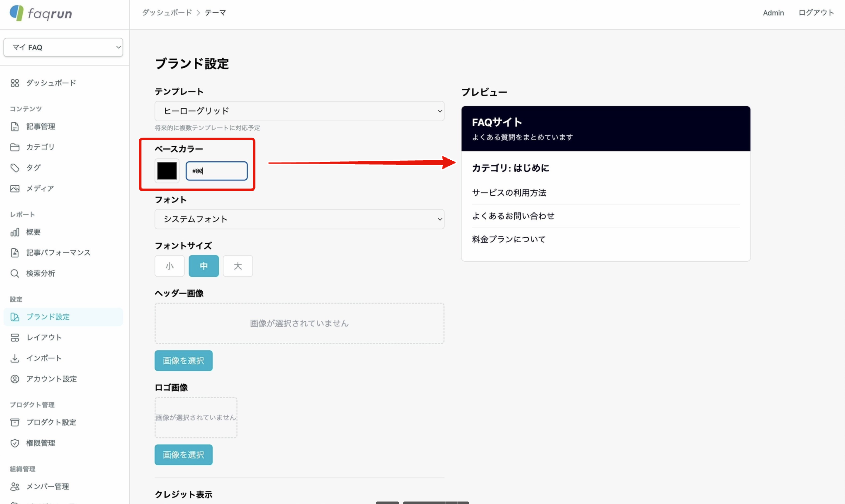Expand the フォント システムフォント dropdown
This screenshot has height=504, width=845.
299,219
